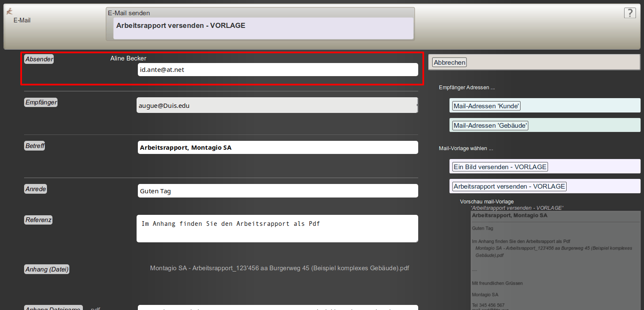This screenshot has width=644, height=310.
Task: Click the attached PDF file name
Action: point(280,268)
